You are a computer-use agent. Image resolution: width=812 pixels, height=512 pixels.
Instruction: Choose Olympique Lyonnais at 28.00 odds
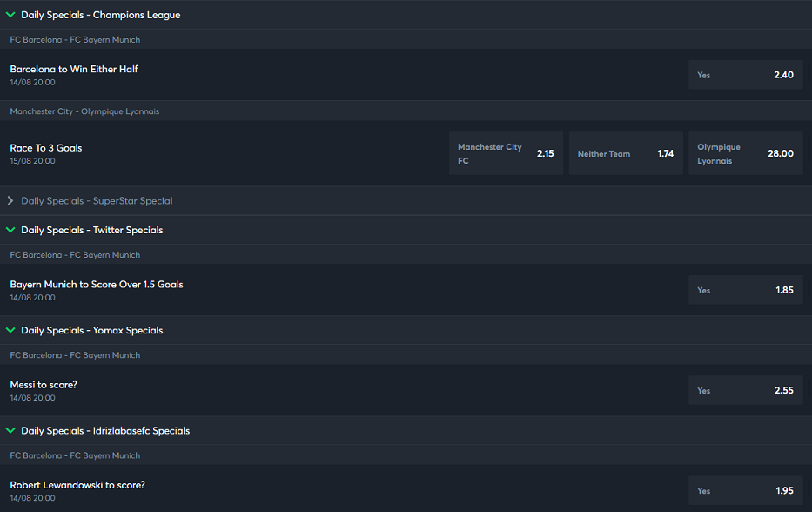(745, 153)
